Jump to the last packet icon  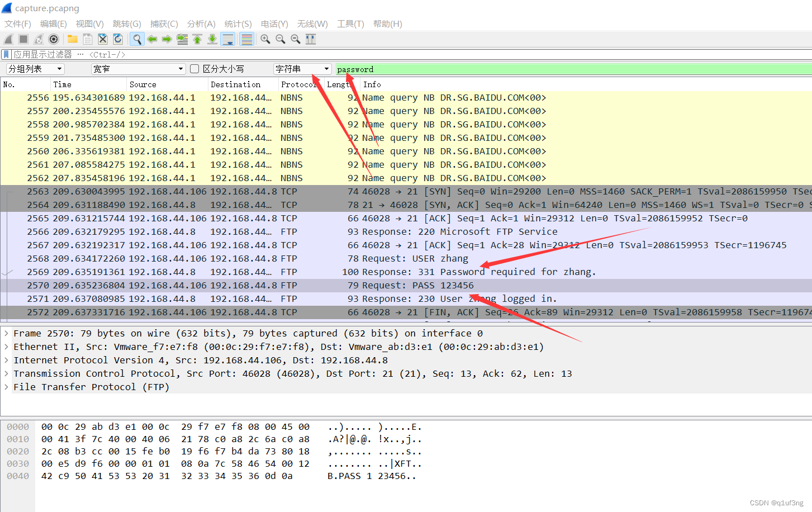tap(212, 39)
